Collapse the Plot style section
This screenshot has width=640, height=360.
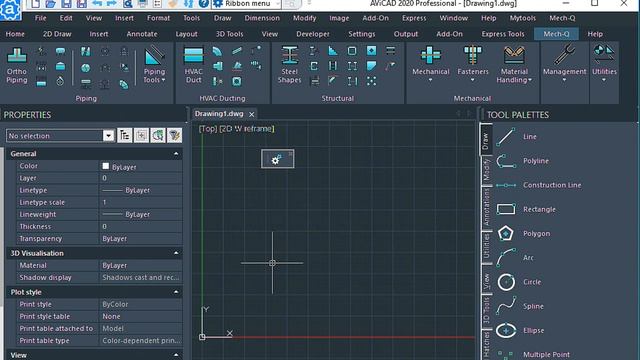coord(176,292)
